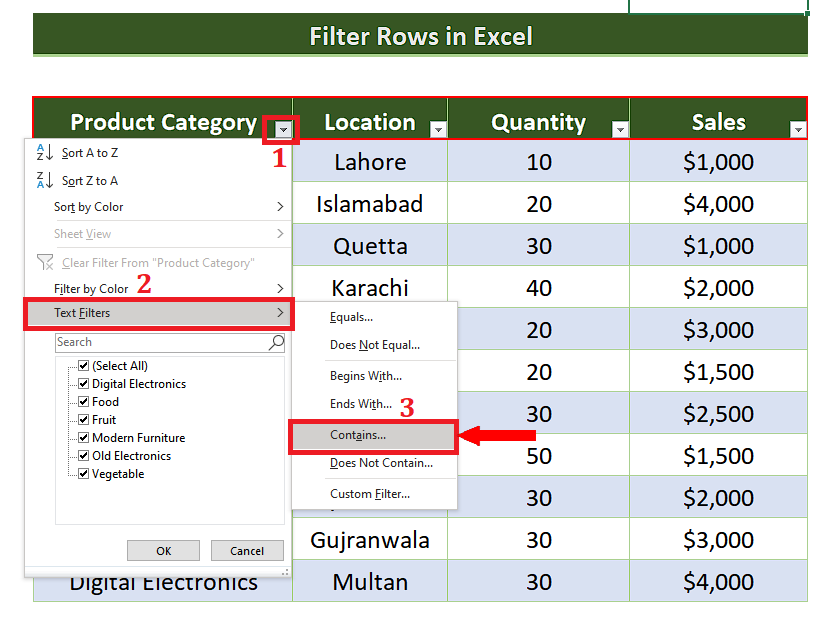Toggle the Select All checkbox

[x=83, y=365]
